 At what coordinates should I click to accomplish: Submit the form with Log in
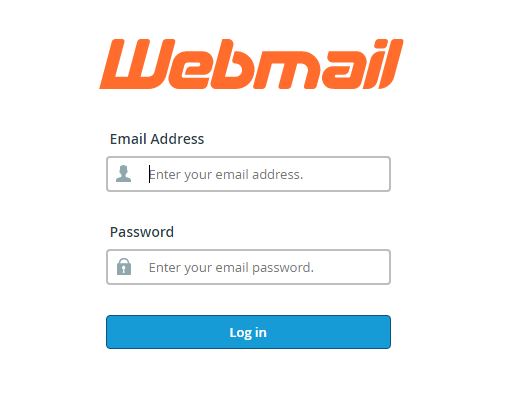point(248,332)
